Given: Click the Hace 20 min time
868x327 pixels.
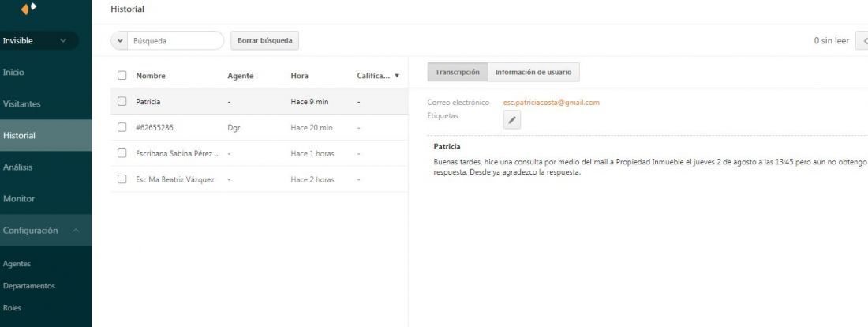Looking at the screenshot, I should coord(312,128).
